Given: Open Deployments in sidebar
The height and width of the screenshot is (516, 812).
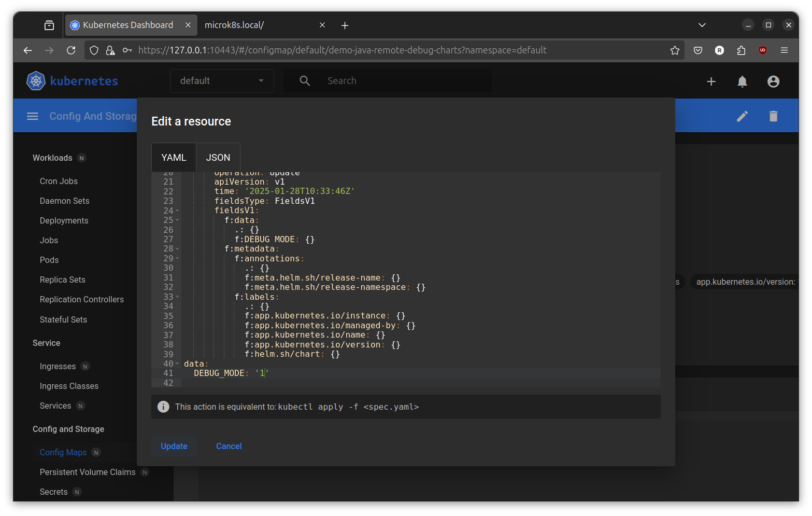Looking at the screenshot, I should pos(64,220).
